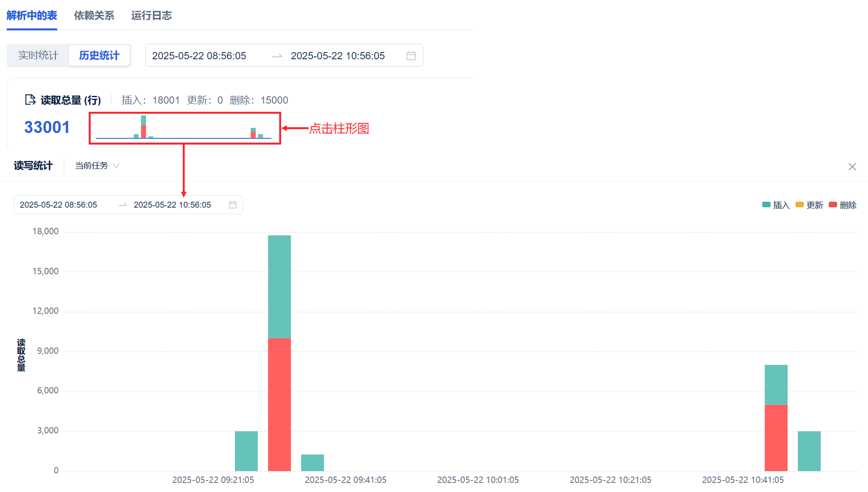The height and width of the screenshot is (492, 868).
Task: Open the lower panel calendar icon
Action: (232, 205)
